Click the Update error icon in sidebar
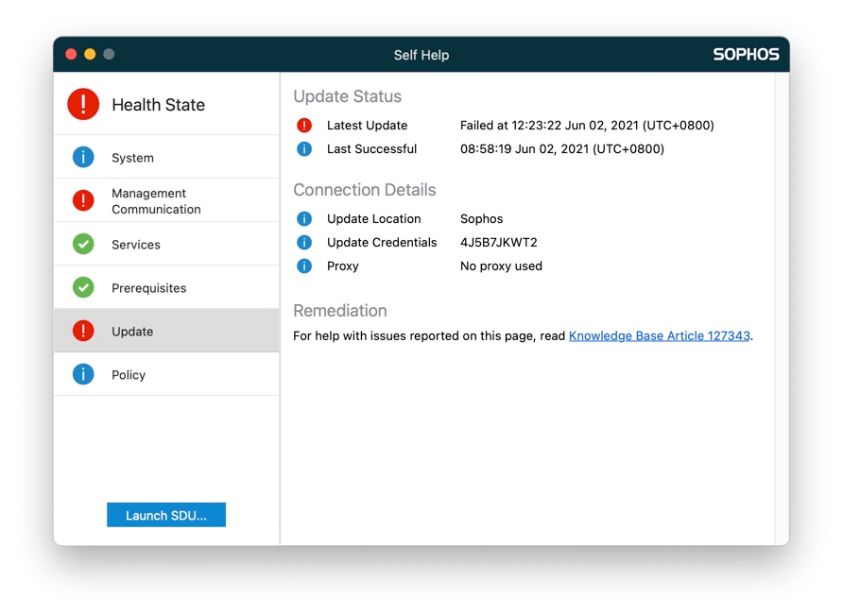Viewport: 843px width, 616px height. pyautogui.click(x=84, y=331)
